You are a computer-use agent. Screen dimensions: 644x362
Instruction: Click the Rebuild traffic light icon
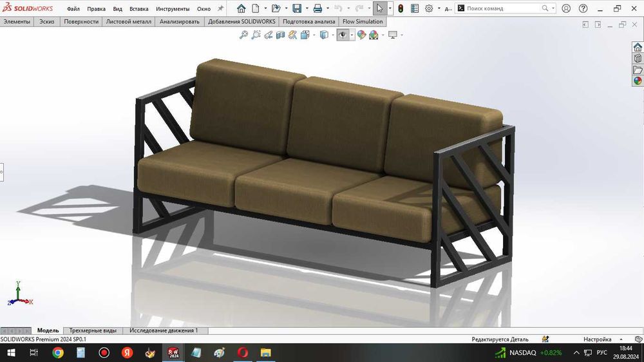coord(401,8)
